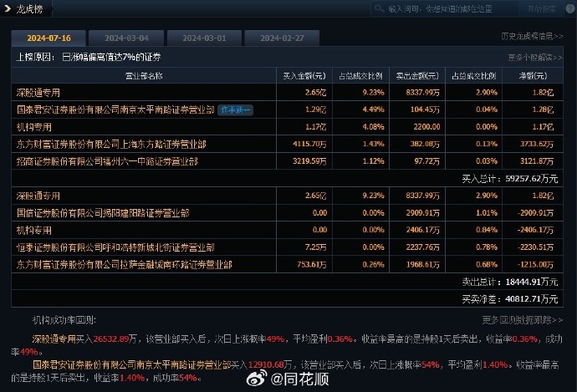The height and width of the screenshot is (392, 577).
Task: Click the 26532.89万 figure in 回测 paragraph
Action: (x=115, y=339)
